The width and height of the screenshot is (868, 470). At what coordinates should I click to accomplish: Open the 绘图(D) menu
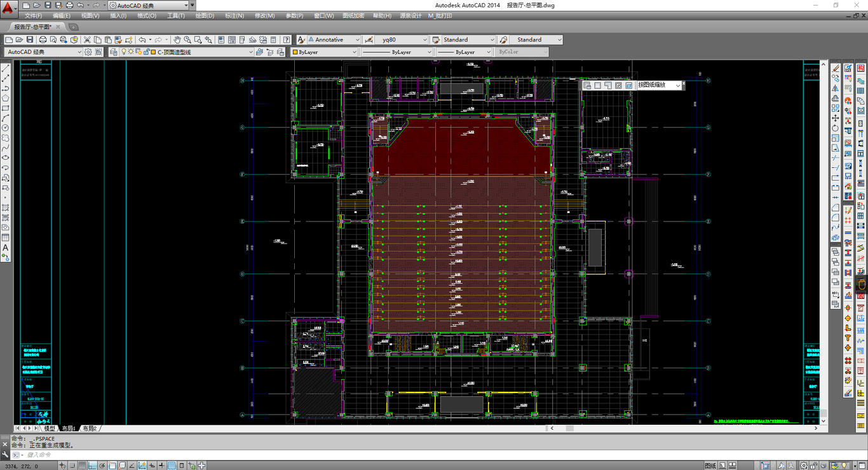coord(205,16)
